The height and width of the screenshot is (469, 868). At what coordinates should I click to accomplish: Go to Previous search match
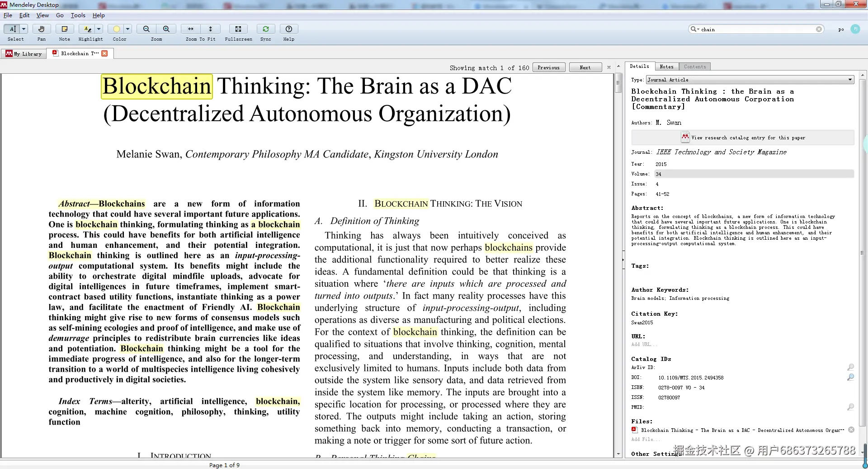tap(549, 67)
